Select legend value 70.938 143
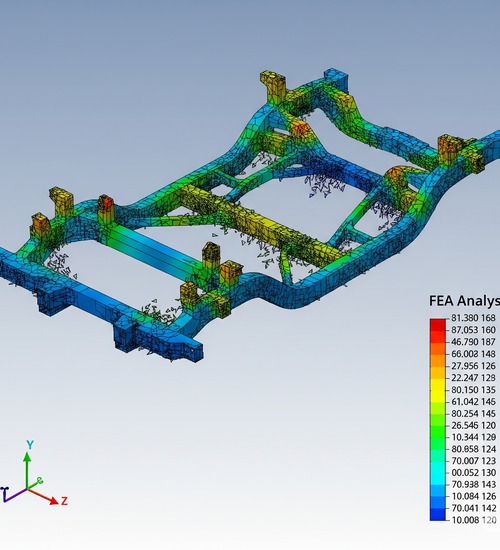The image size is (500, 550). click(473, 484)
